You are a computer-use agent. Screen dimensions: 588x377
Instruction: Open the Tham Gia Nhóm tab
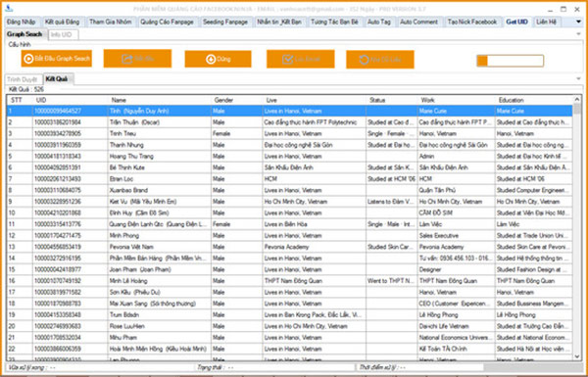tap(110, 22)
